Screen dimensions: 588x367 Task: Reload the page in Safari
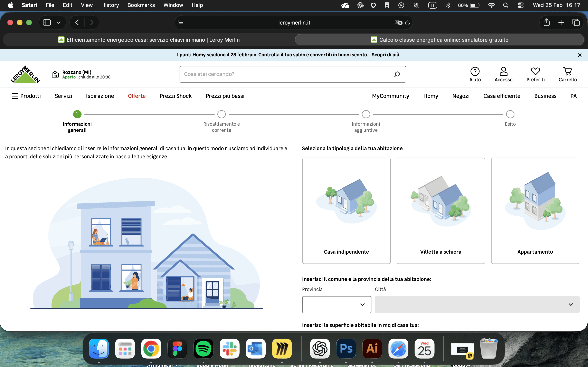coord(407,22)
